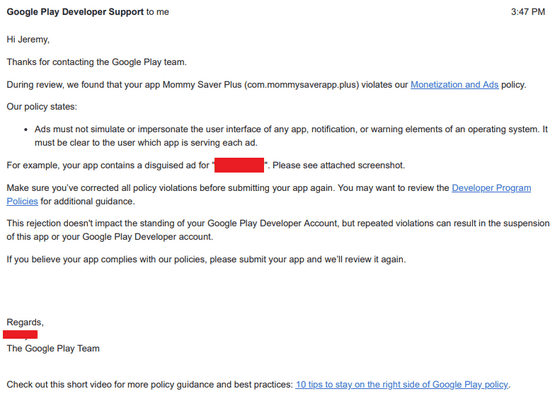This screenshot has height=401, width=560.
Task: Open the Monetization and Ads policy link
Action: pyautogui.click(x=454, y=85)
